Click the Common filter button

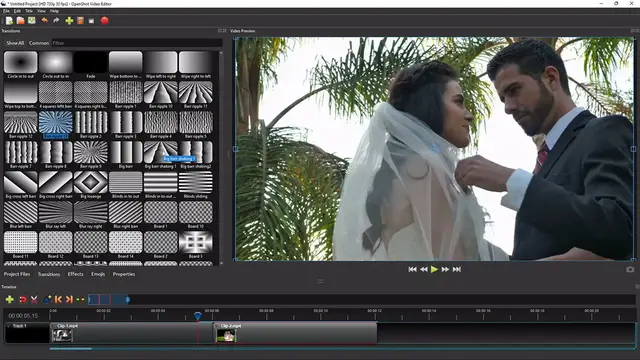pos(39,43)
